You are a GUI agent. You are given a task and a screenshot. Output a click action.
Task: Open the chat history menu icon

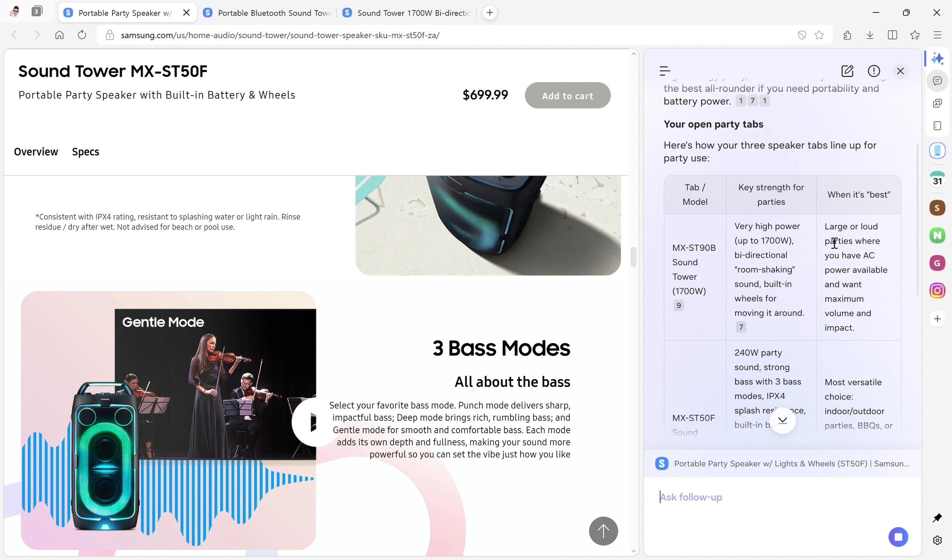coord(665,71)
